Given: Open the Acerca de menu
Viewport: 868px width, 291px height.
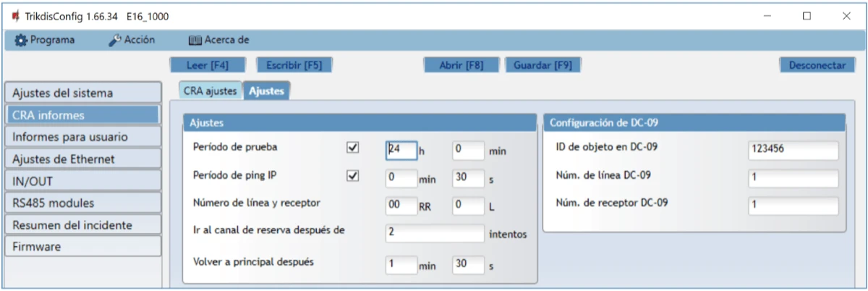Looking at the screenshot, I should click(x=218, y=41).
